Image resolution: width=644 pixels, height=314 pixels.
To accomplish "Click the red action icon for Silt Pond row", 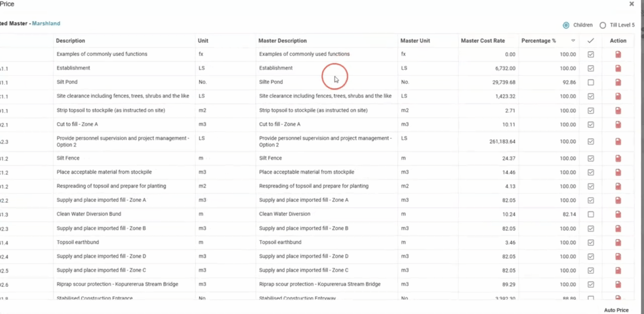I will point(618,82).
